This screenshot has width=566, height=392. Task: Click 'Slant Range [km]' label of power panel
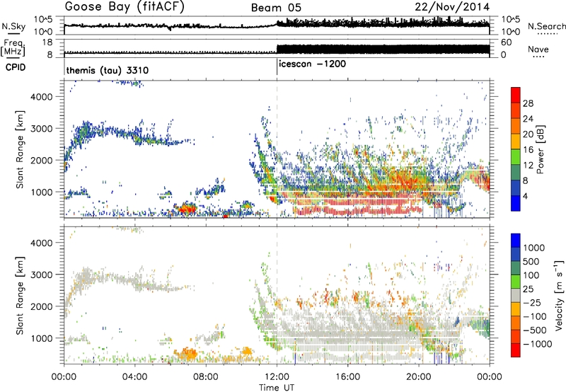point(20,149)
